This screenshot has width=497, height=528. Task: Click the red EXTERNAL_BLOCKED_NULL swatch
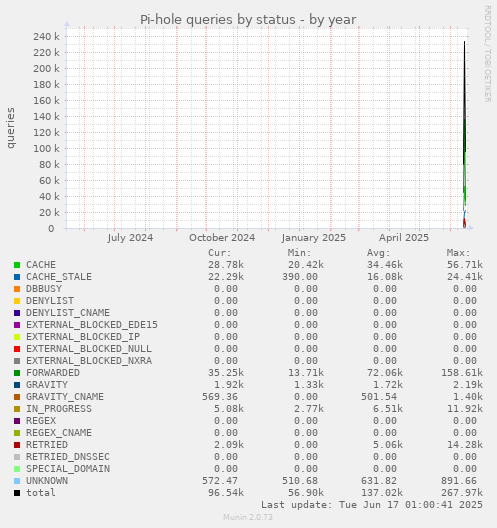point(17,349)
